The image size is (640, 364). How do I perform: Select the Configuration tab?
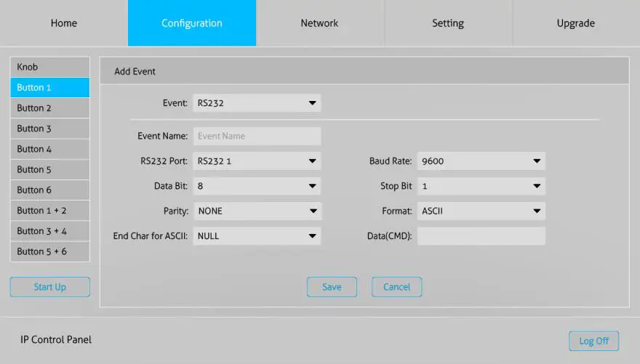(192, 23)
